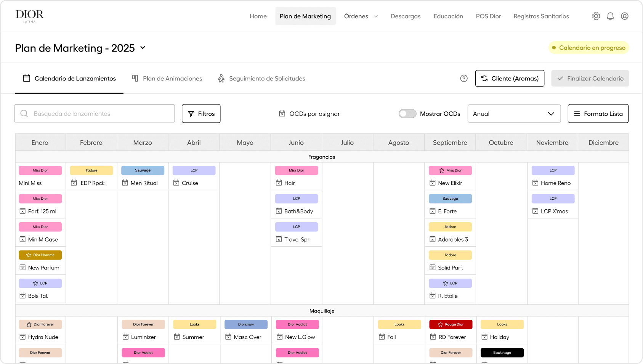Expand the Plan de Marketing - 2025 selector
This screenshot has height=364, width=643.
coord(143,48)
